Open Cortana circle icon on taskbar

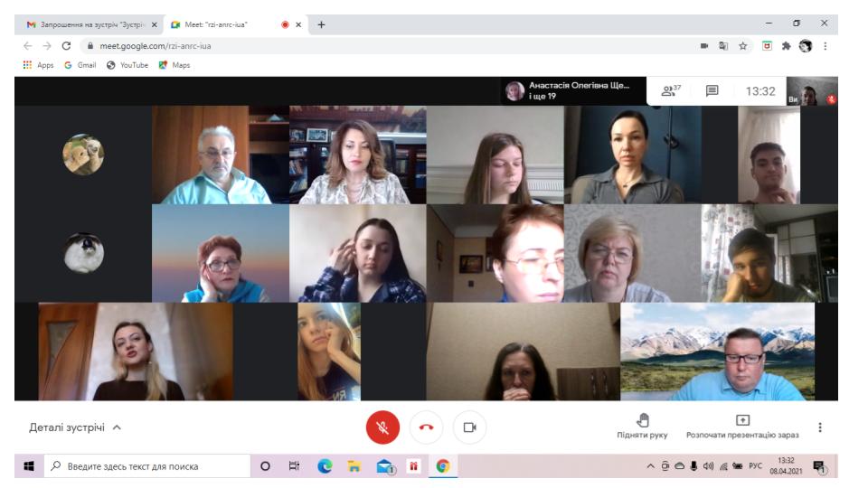(265, 466)
